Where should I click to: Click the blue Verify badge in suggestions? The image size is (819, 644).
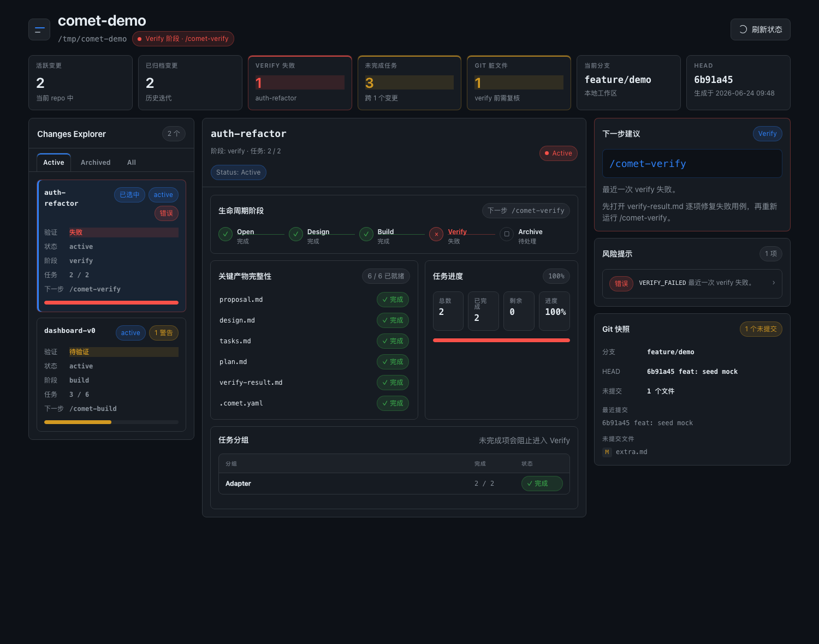tap(767, 134)
